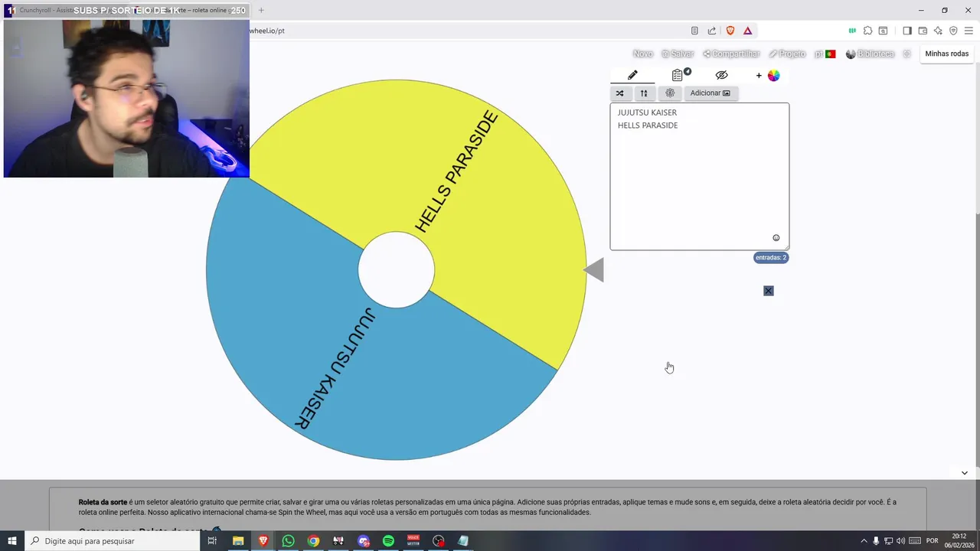The height and width of the screenshot is (551, 980).
Task: Open the Brave browser taskbar icon
Action: point(263,541)
